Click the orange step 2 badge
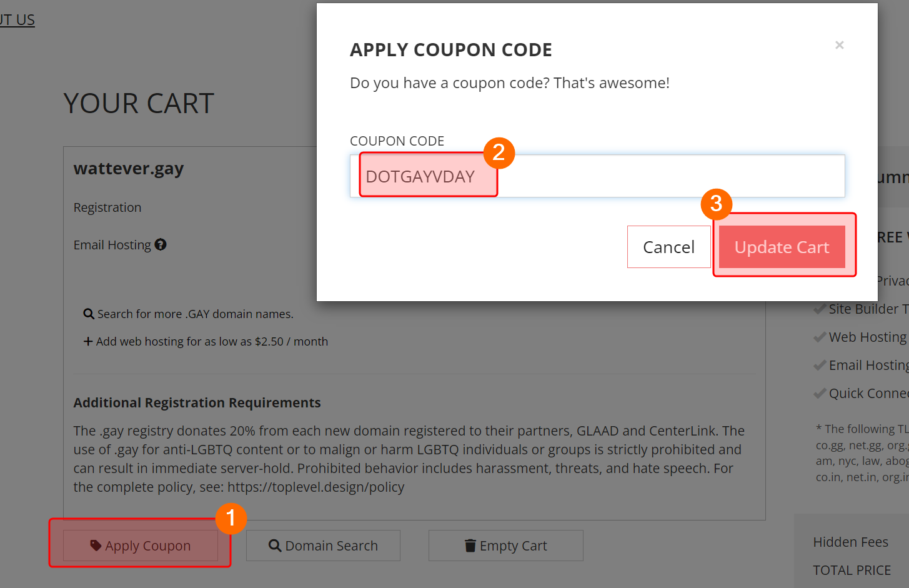The image size is (909, 588). pyautogui.click(x=499, y=152)
